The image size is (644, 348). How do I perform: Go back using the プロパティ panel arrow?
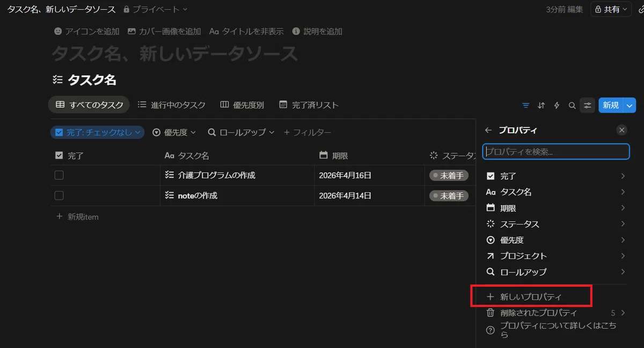488,130
